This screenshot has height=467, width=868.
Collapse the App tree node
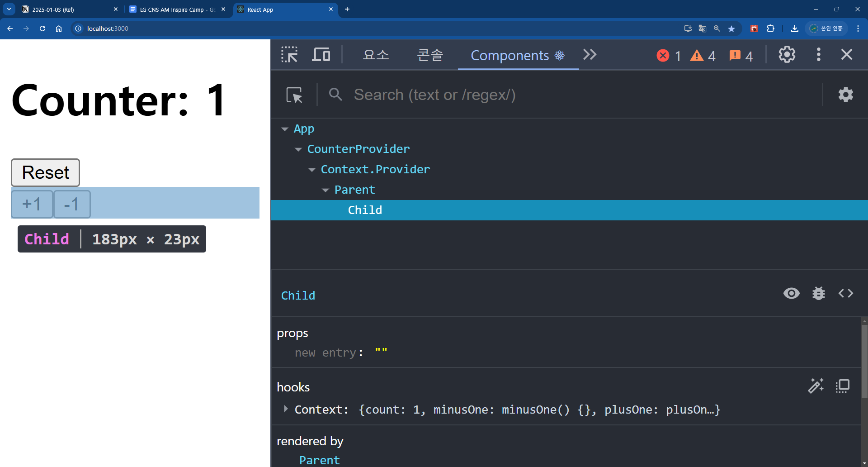pyautogui.click(x=285, y=129)
